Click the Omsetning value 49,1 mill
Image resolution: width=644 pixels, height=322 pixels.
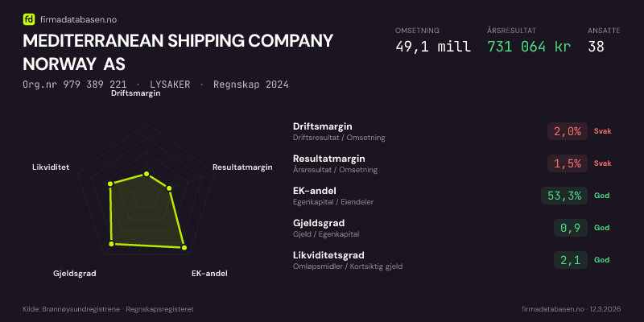(433, 46)
